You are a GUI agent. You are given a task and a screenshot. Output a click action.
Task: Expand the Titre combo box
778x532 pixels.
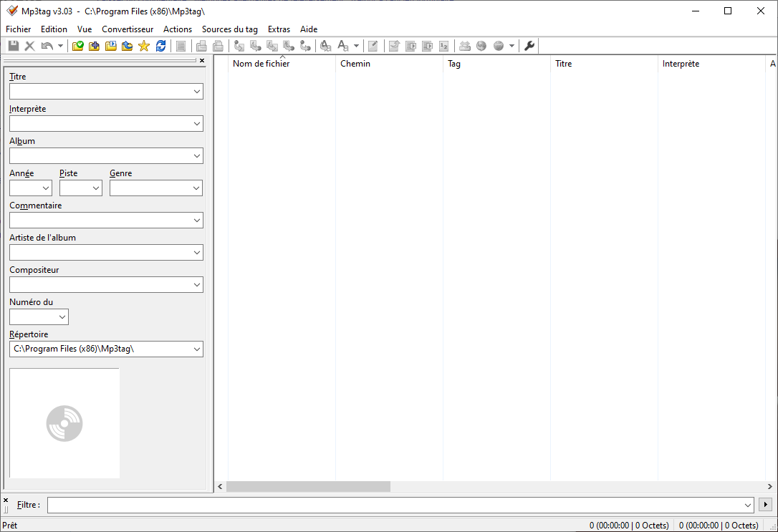[196, 91]
